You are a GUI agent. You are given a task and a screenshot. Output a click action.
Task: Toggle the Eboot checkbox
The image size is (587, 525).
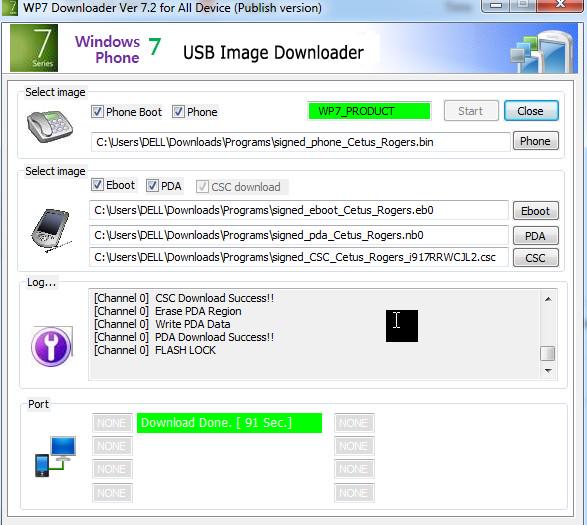coord(97,185)
